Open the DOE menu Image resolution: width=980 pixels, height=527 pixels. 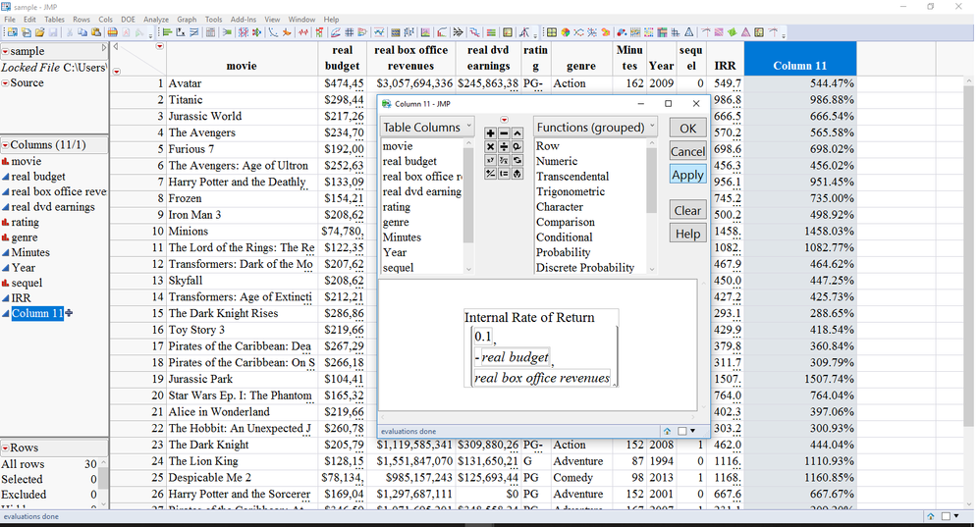point(128,20)
